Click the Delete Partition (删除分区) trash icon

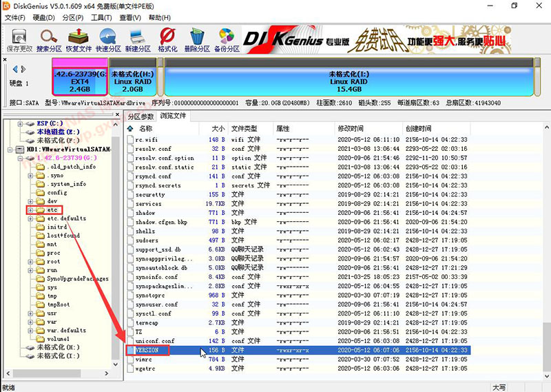point(197,40)
